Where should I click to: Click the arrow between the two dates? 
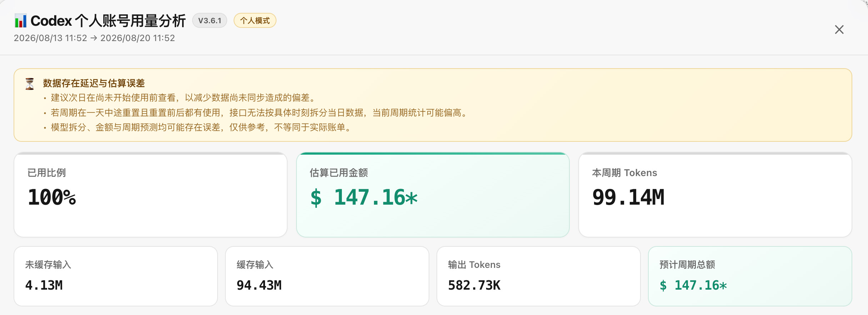tap(94, 38)
